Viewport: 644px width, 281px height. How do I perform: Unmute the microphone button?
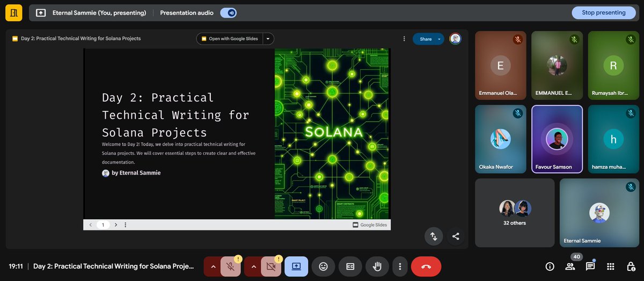click(x=231, y=266)
